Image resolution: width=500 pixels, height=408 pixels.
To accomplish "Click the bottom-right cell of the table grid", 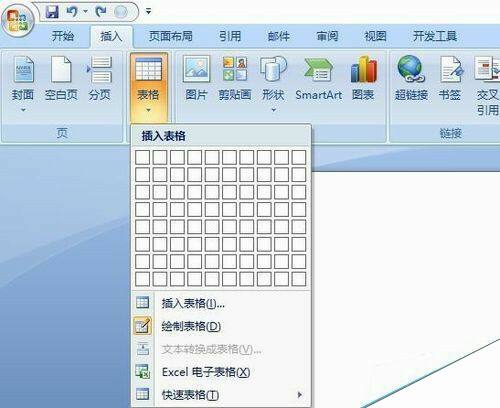I will tap(299, 279).
